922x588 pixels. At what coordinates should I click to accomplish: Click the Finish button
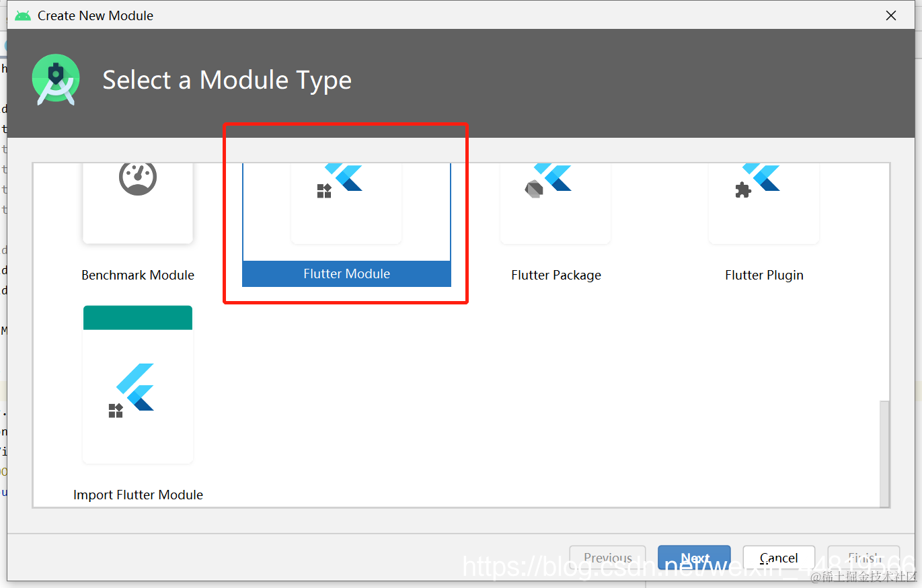point(863,558)
